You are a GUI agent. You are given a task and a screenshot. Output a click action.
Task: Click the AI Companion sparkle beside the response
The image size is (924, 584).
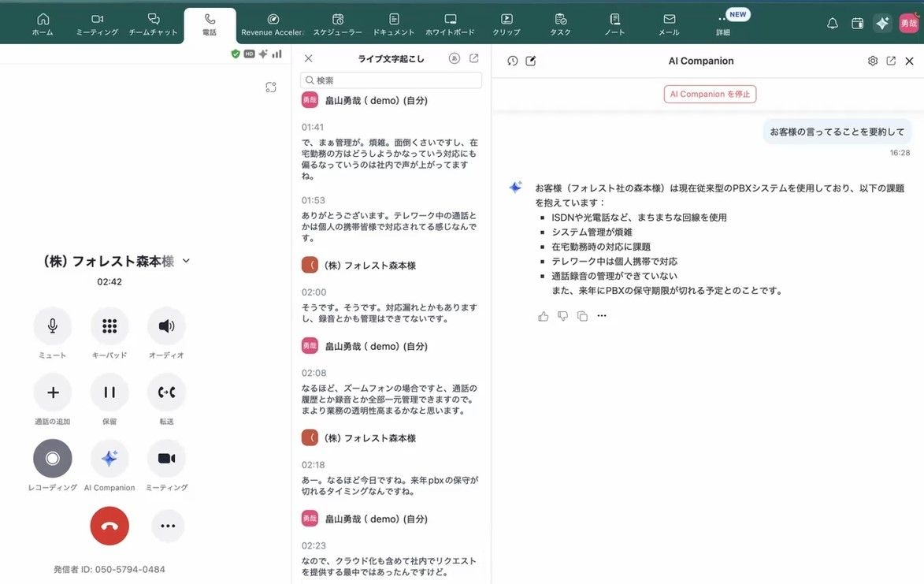click(x=516, y=188)
